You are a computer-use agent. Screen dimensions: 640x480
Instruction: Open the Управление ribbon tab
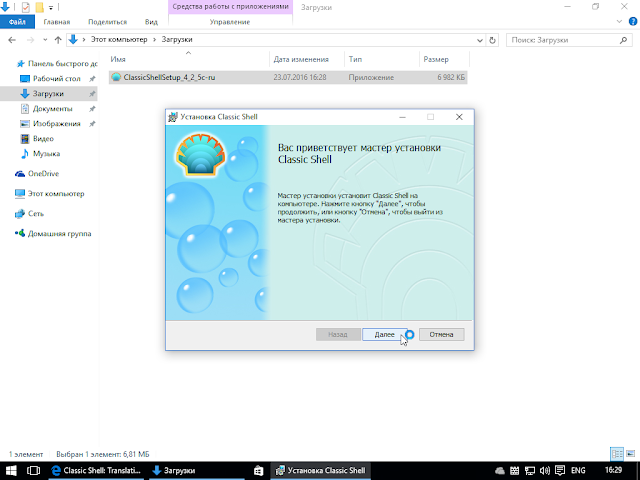[x=230, y=22]
